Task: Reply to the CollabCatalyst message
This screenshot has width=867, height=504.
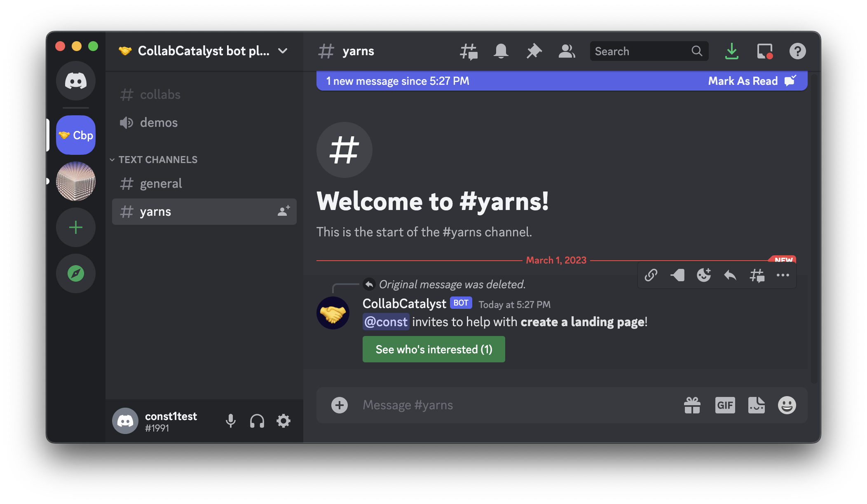Action: coord(730,275)
